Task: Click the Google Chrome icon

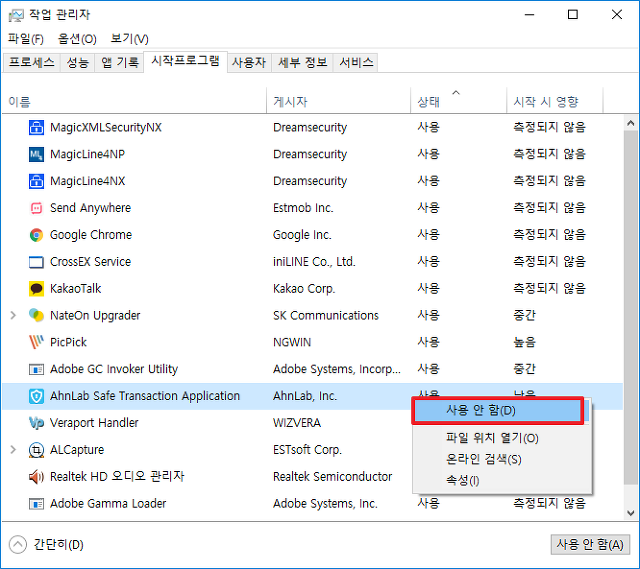Action: pos(36,235)
